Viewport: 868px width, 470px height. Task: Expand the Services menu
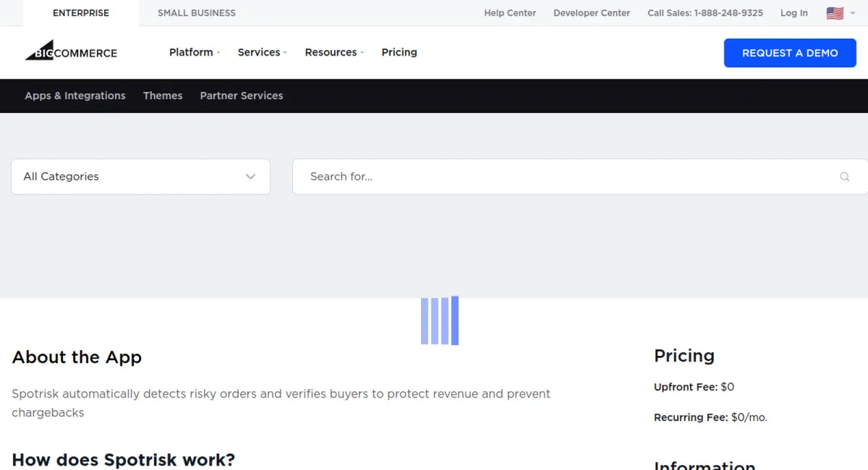click(263, 52)
